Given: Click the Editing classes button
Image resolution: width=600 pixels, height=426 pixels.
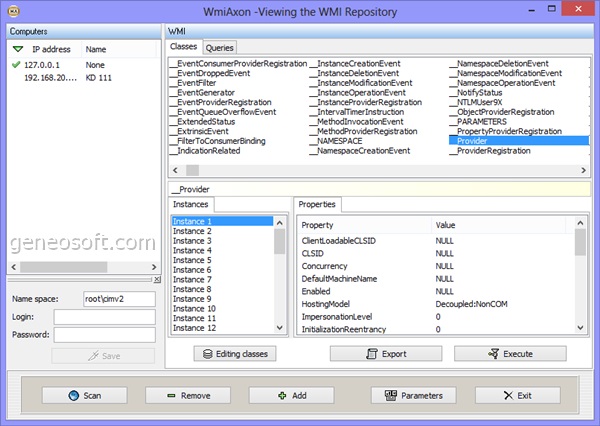Looking at the screenshot, I should click(235, 354).
